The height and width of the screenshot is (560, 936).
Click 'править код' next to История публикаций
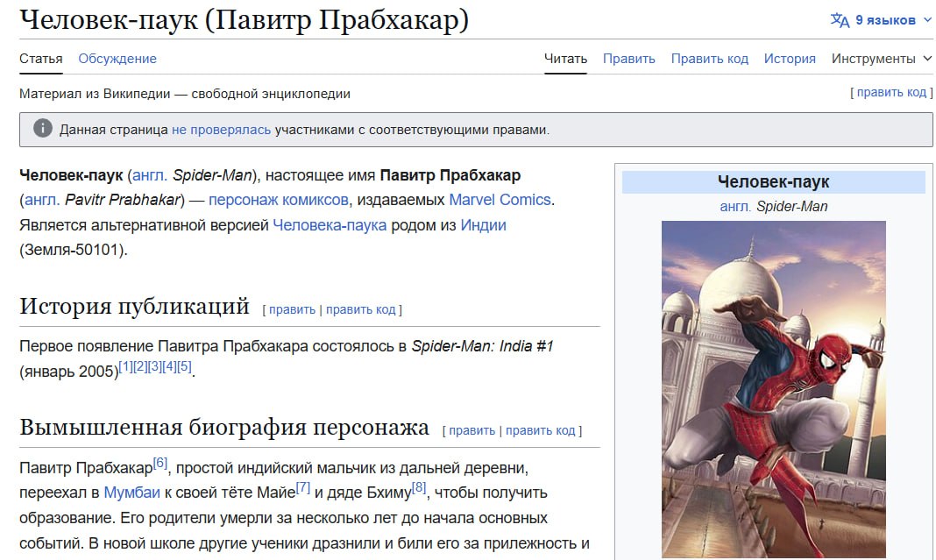(360, 309)
